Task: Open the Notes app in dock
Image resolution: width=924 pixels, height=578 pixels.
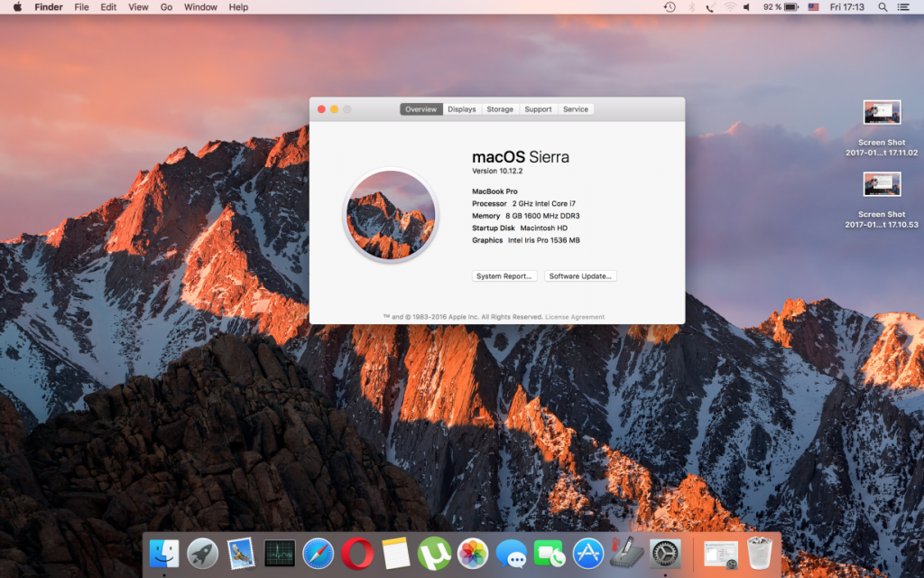Action: click(x=395, y=553)
